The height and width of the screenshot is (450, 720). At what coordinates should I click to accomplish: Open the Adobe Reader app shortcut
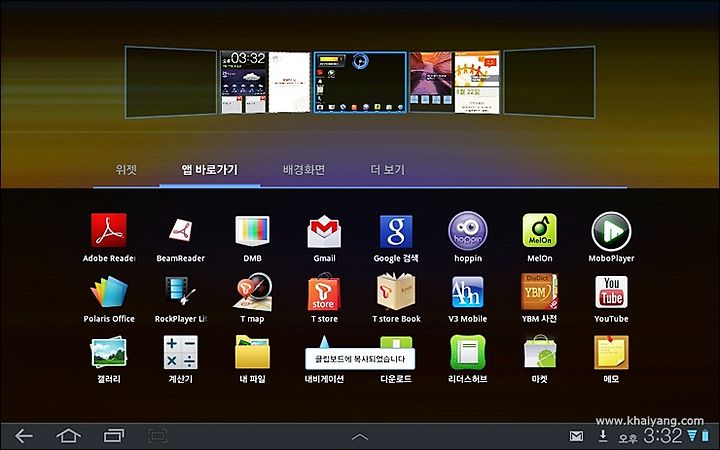[109, 230]
